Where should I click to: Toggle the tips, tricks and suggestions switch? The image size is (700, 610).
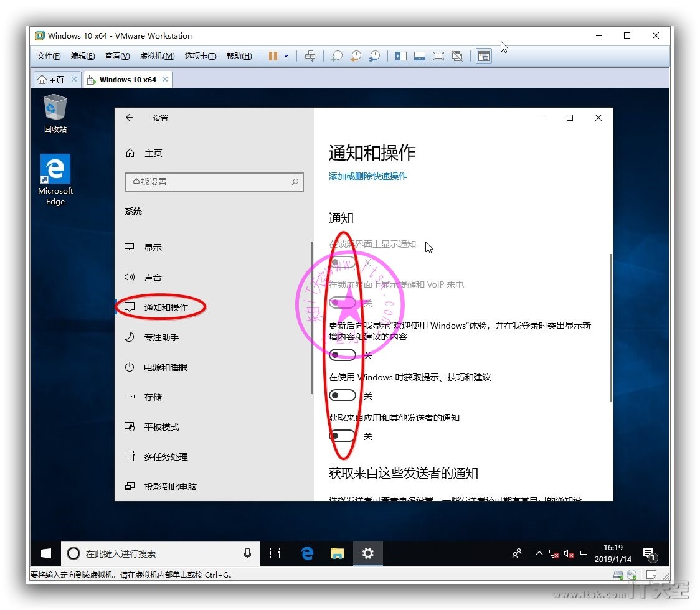343,396
